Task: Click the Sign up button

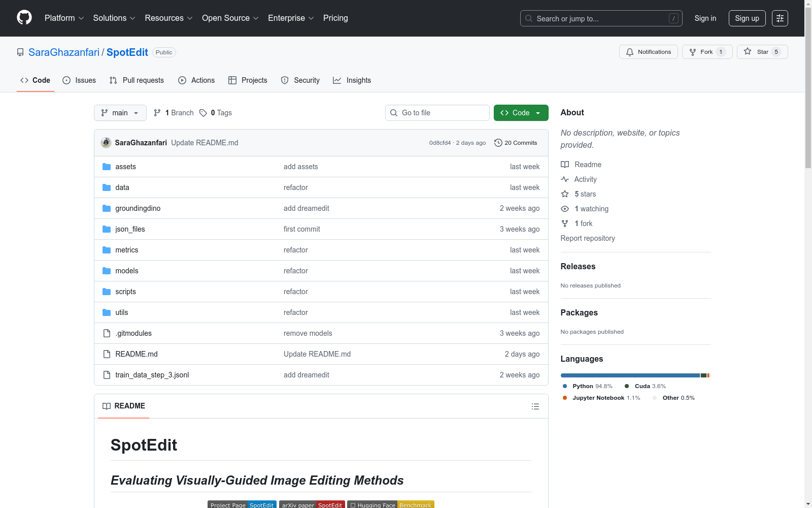Action: tap(747, 18)
